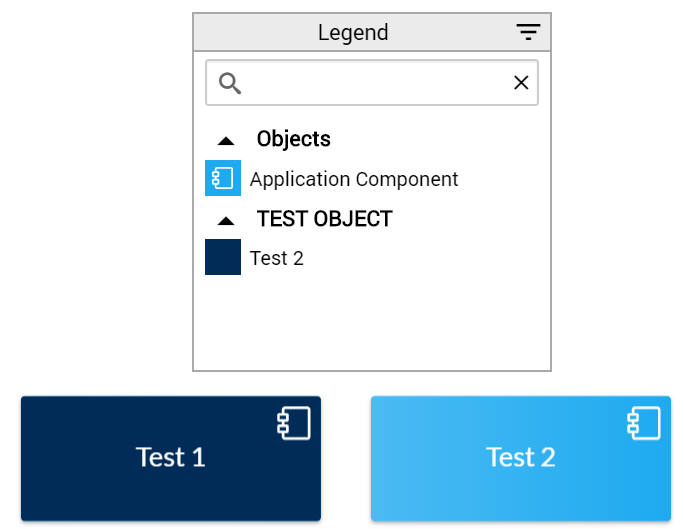The image size is (685, 529).
Task: Click the Test 2 label in light box
Action: point(521,457)
